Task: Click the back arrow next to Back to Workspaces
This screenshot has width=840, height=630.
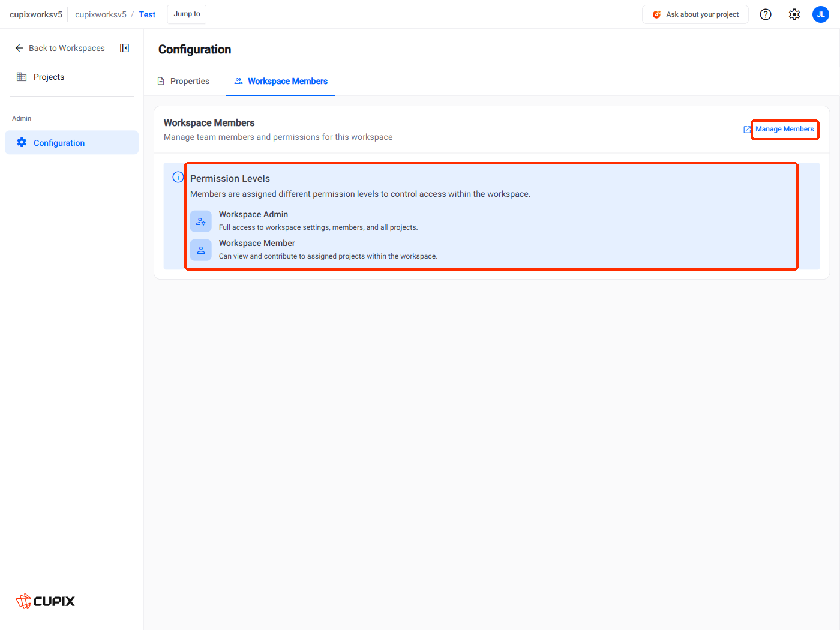Action: (19, 48)
